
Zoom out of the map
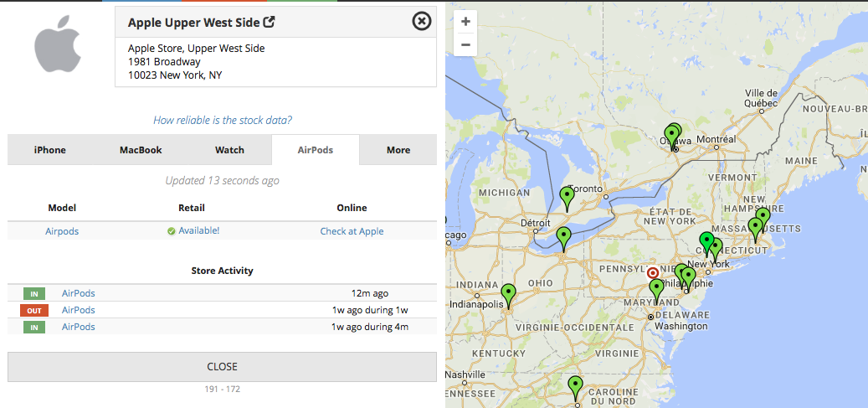coord(465,44)
